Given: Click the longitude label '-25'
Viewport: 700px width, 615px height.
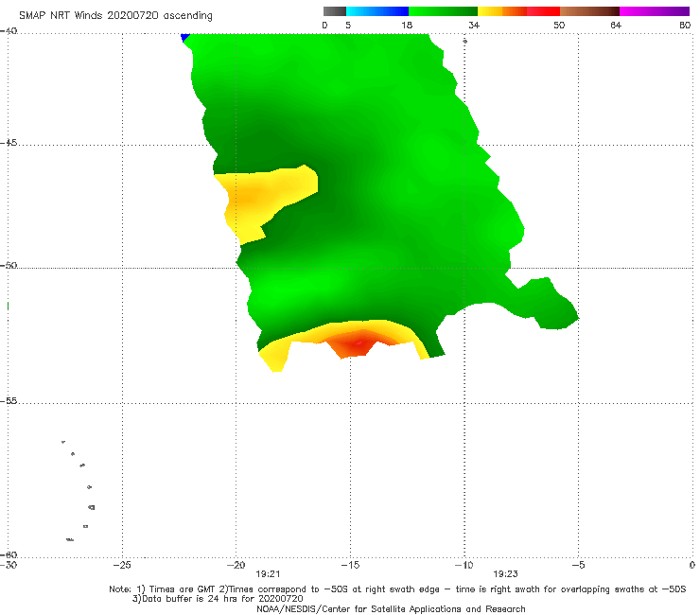Looking at the screenshot, I should (122, 565).
